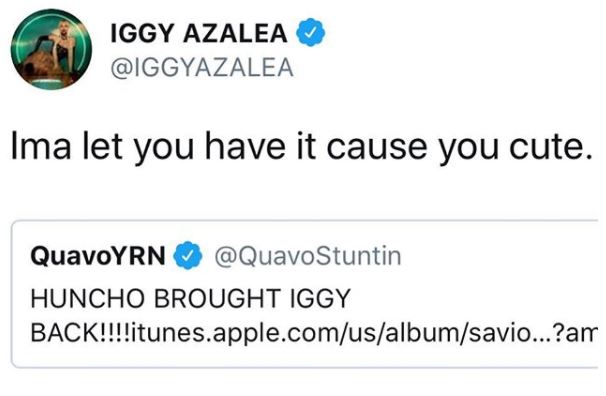Open the itunes.apple.com link

364,333
